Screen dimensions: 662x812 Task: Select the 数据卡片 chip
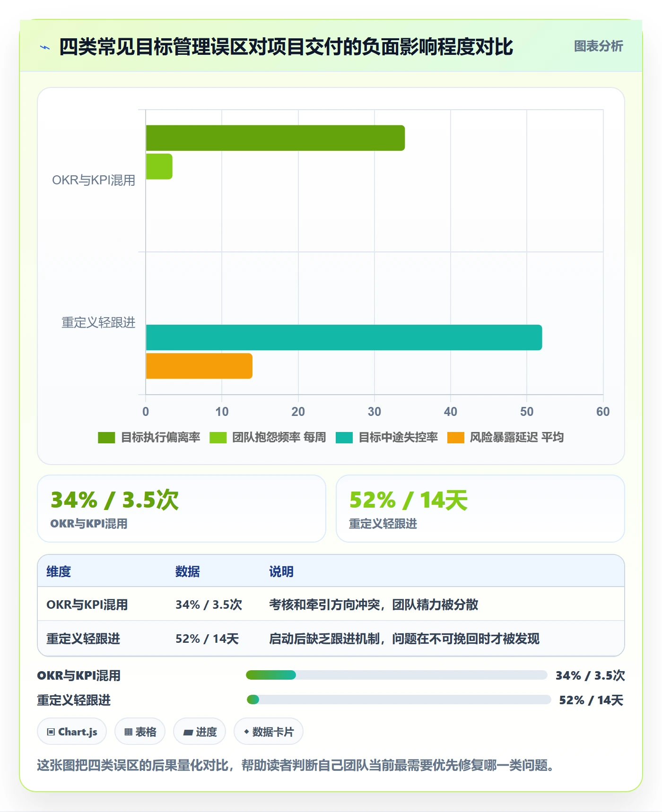tap(269, 732)
